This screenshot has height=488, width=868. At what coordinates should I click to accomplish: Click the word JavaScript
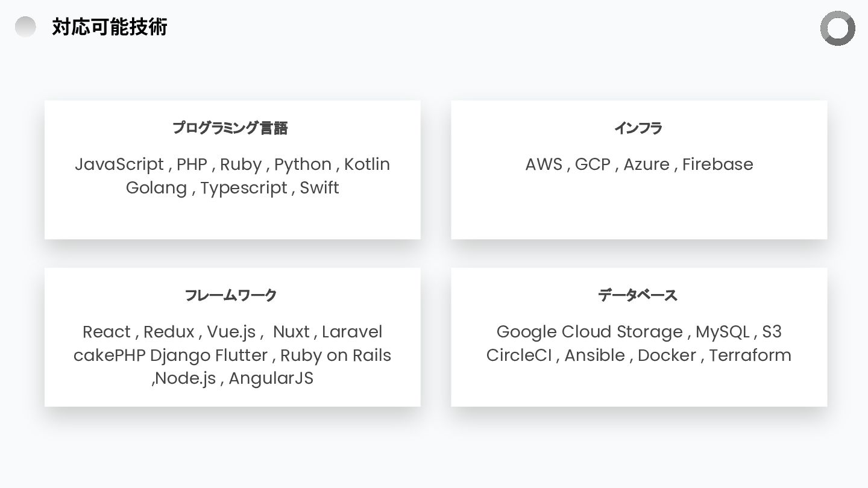point(119,164)
